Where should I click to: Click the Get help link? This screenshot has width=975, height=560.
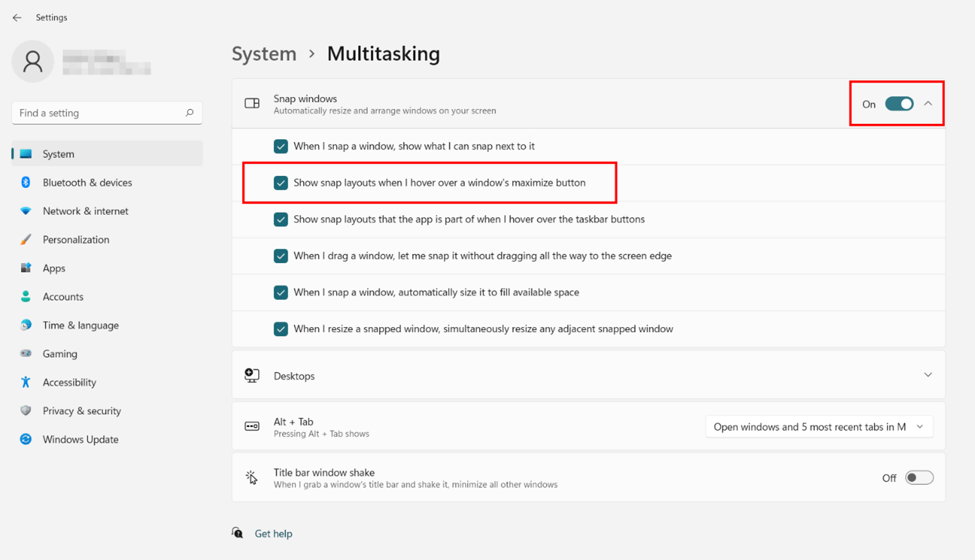click(274, 533)
